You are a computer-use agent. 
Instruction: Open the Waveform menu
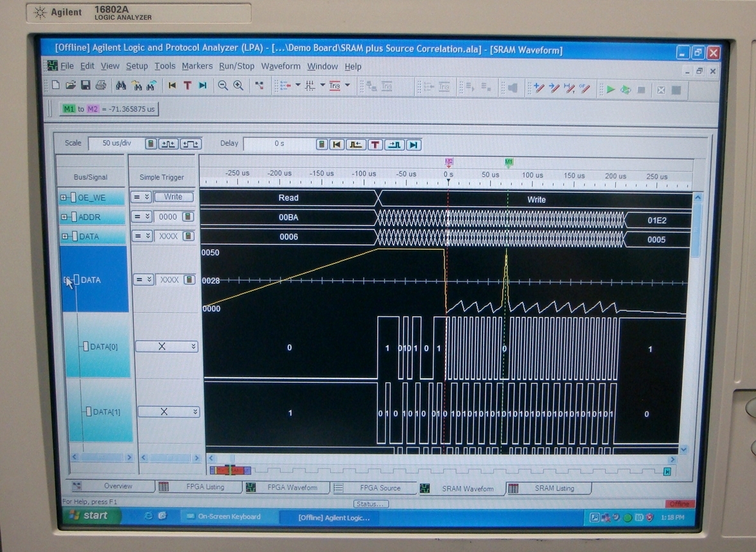click(281, 66)
